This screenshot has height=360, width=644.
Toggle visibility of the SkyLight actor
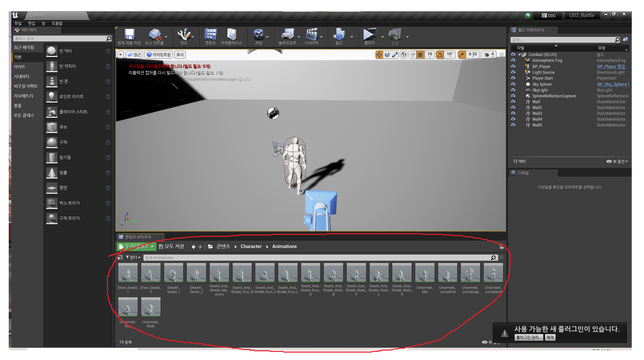click(513, 90)
